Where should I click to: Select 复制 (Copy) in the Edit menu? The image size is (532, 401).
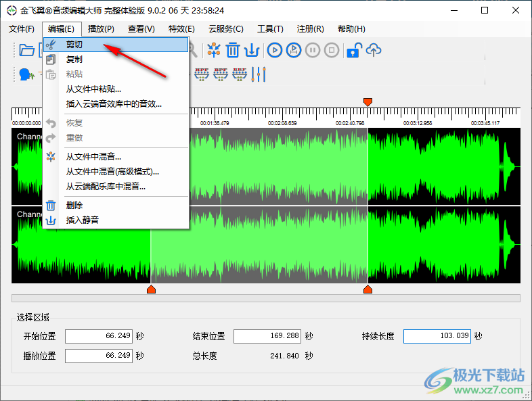pos(116,60)
